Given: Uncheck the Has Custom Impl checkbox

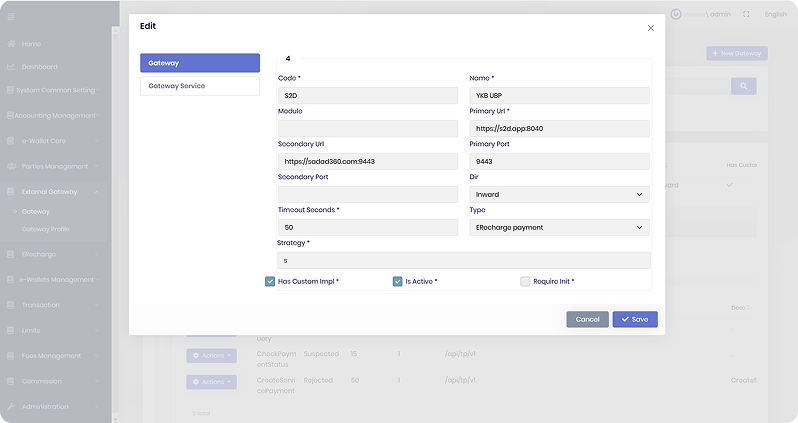Looking at the screenshot, I should pyautogui.click(x=270, y=282).
